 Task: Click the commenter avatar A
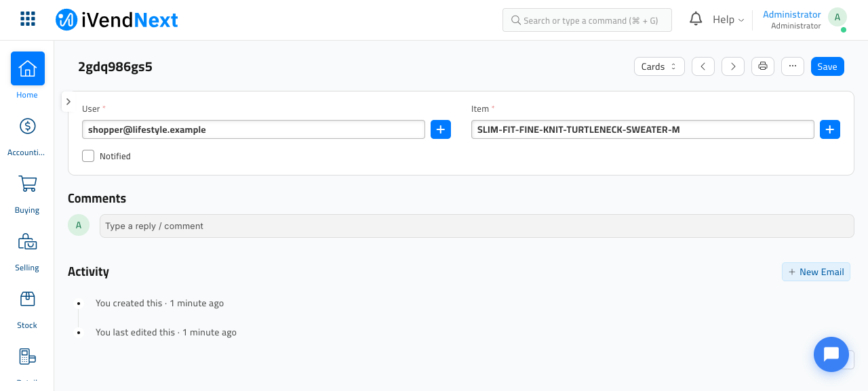click(x=79, y=225)
